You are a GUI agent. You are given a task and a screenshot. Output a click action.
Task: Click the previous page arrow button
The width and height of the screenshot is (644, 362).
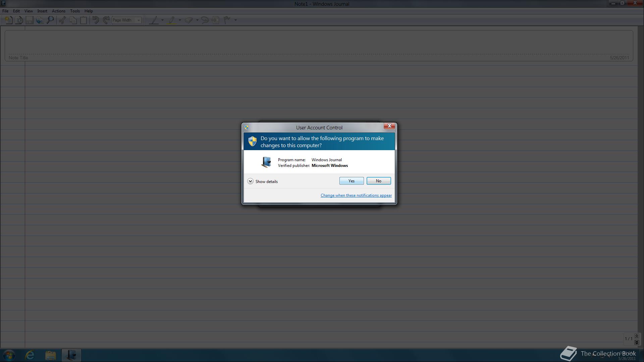(637, 336)
